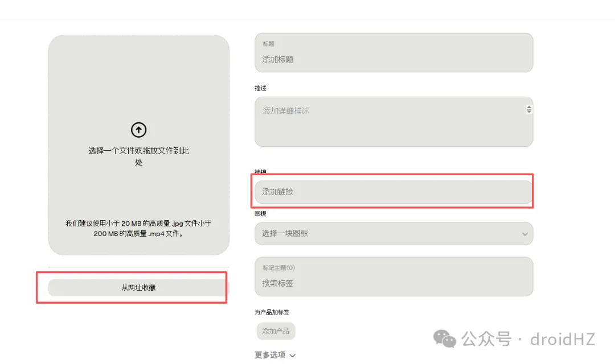
Task: Click the circular upload arrow icon
Action: pyautogui.click(x=138, y=130)
